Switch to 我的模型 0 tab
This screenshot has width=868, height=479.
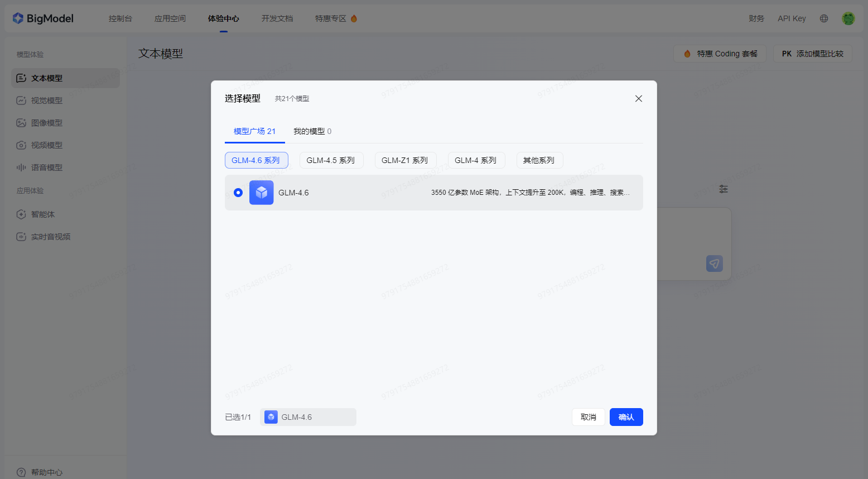tap(312, 131)
